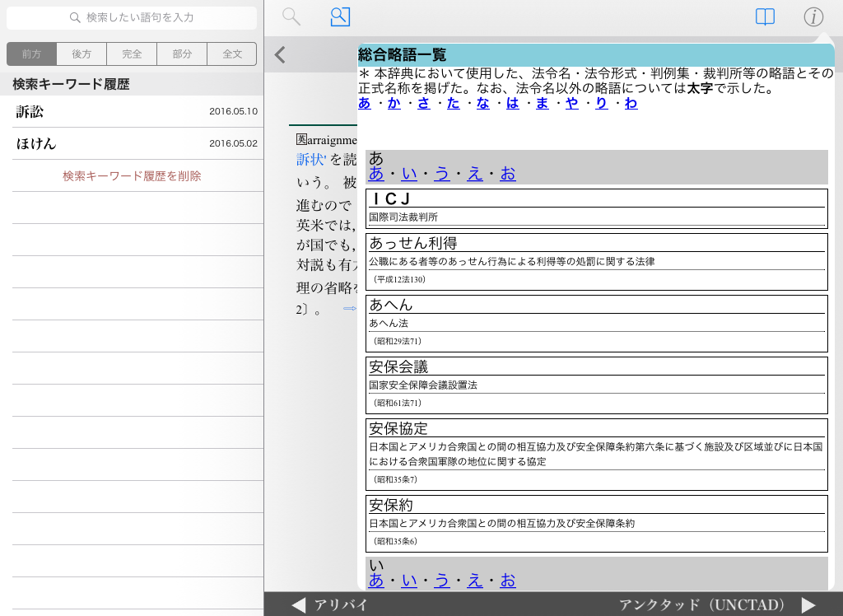Go back using the left chevron
This screenshot has width=843, height=616.
click(x=280, y=55)
